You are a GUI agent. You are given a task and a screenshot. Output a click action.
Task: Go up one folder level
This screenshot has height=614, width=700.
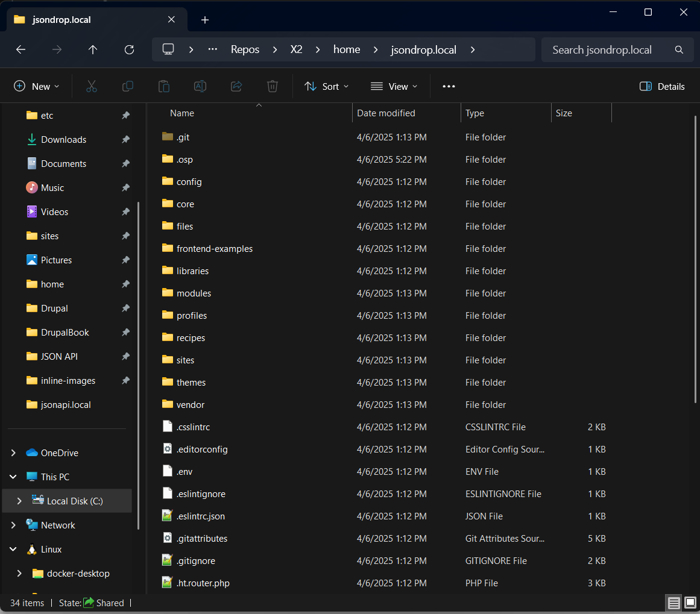click(93, 49)
